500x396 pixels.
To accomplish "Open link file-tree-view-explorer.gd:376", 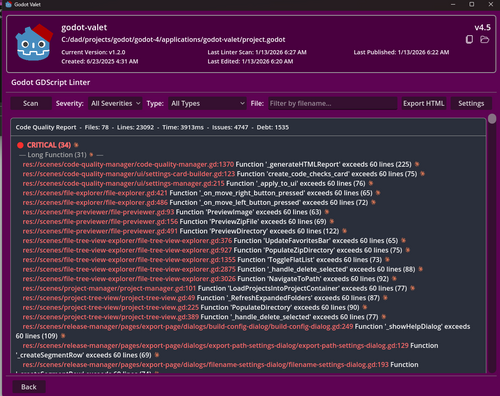I will (127, 241).
